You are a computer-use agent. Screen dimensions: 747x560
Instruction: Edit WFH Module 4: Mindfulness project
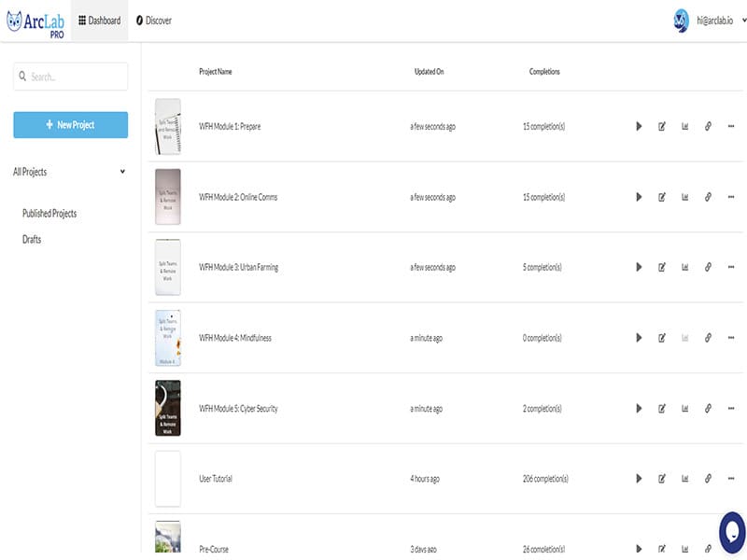coord(662,338)
